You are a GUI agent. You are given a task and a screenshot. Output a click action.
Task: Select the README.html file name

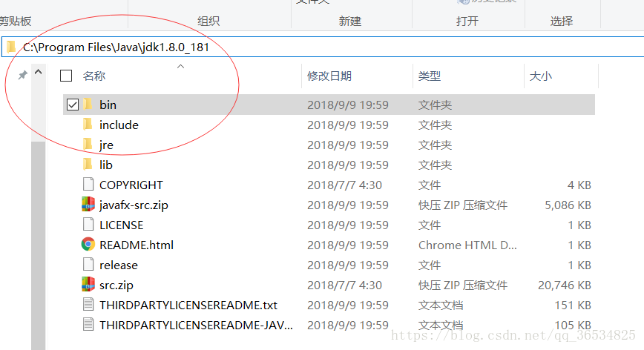click(x=137, y=245)
